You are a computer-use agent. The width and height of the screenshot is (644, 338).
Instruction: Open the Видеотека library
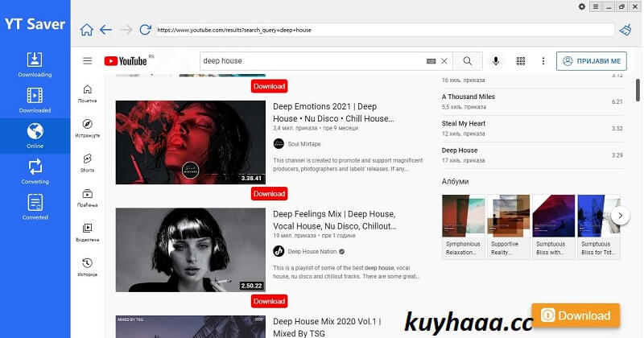click(88, 233)
